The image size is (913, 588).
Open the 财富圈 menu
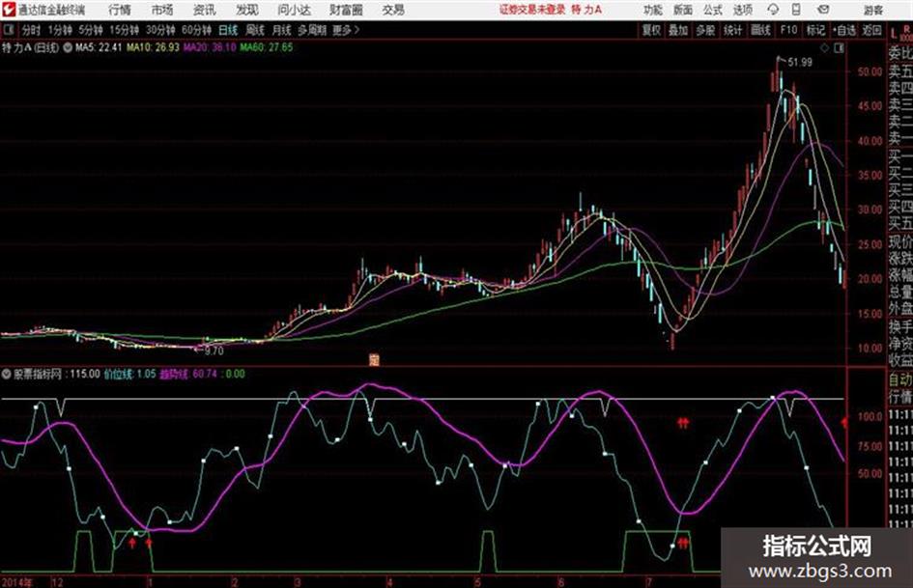pos(346,10)
